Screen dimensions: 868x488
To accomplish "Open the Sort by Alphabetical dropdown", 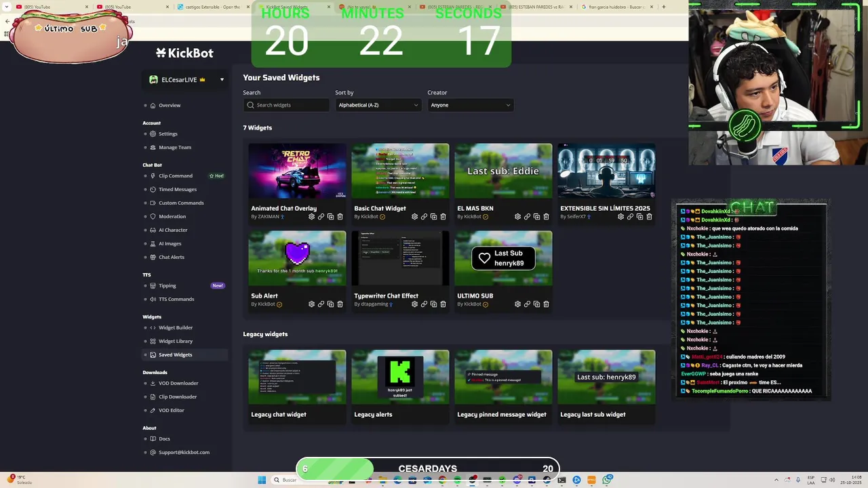I will pyautogui.click(x=378, y=105).
